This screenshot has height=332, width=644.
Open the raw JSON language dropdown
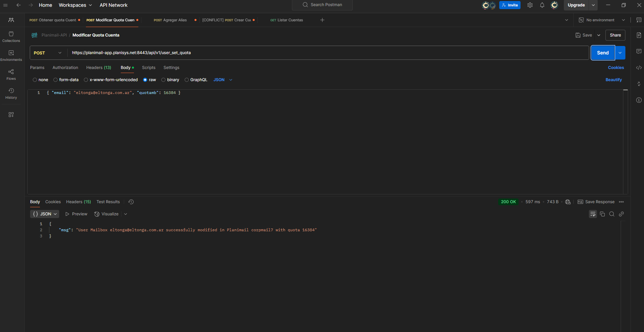click(x=223, y=80)
